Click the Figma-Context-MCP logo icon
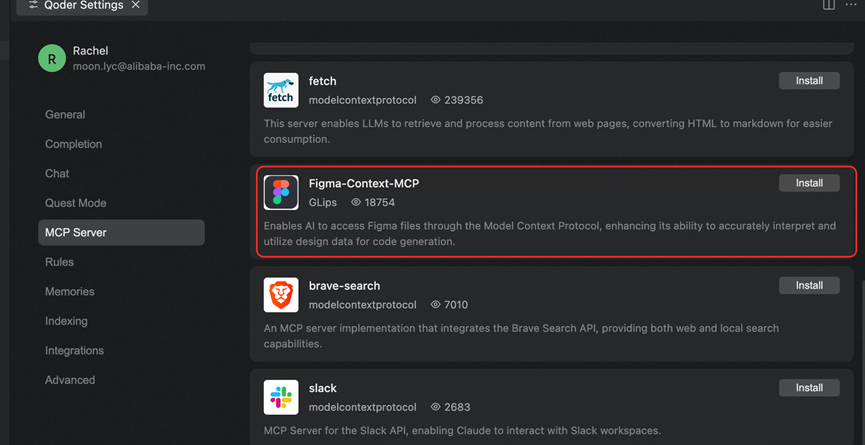Viewport: 865px width, 445px height. [281, 192]
